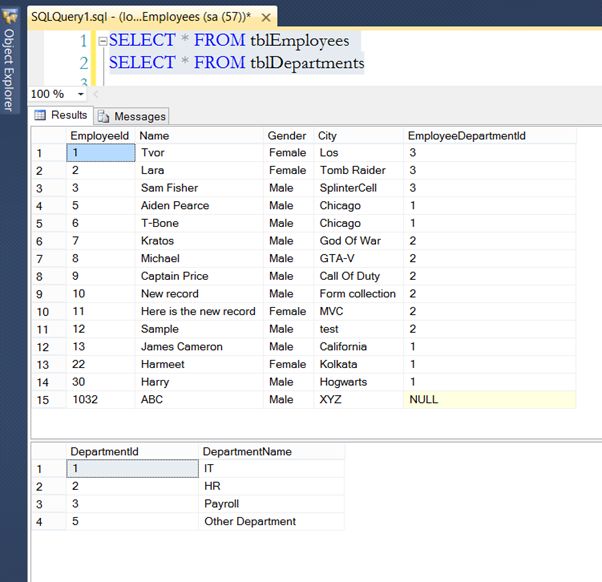
Task: Click the name cell 'Tvor'
Action: pyautogui.click(x=199, y=152)
